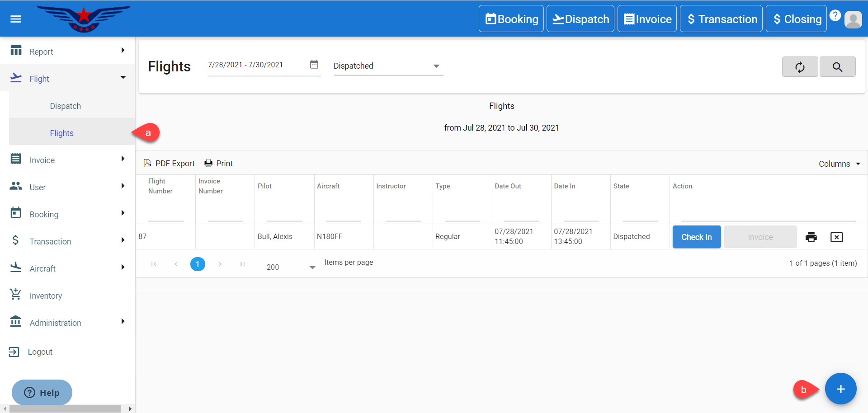Open the Dispatched status dropdown
Screen dimensions: 868x413
388,66
